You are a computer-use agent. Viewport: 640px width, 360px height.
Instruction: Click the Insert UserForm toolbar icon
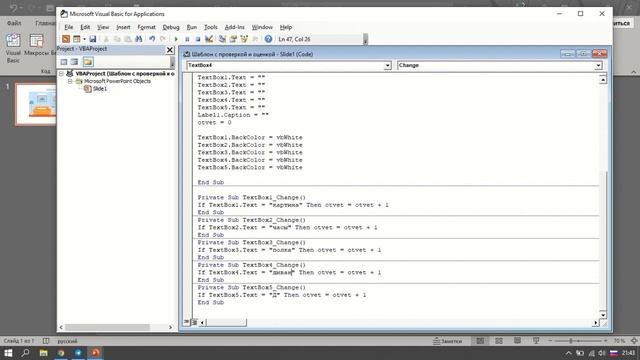76,39
